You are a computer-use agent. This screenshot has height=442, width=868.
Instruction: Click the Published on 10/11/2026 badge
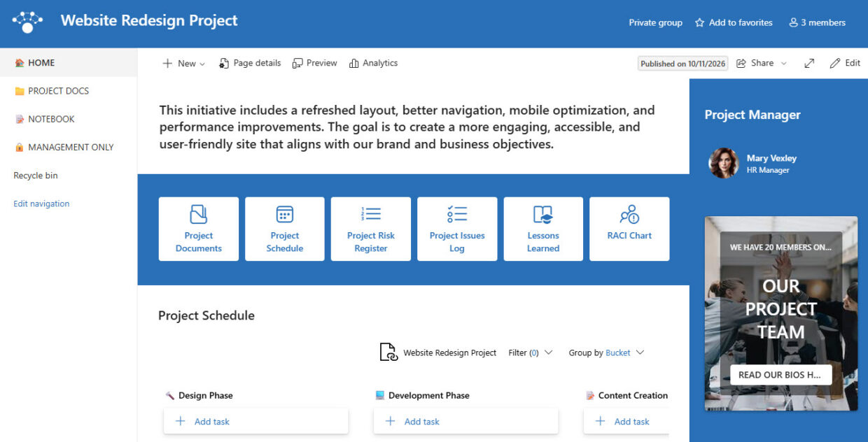683,64
